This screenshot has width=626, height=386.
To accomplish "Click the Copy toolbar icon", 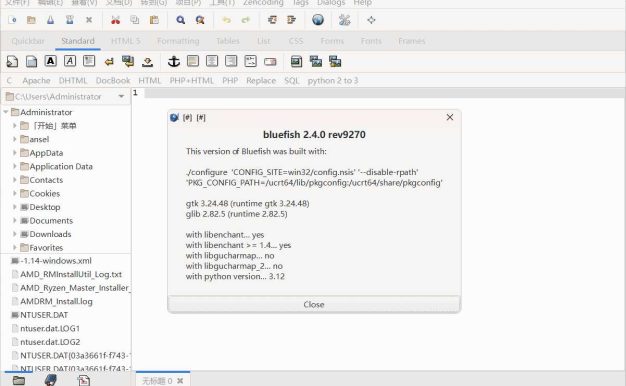I will coord(135,20).
